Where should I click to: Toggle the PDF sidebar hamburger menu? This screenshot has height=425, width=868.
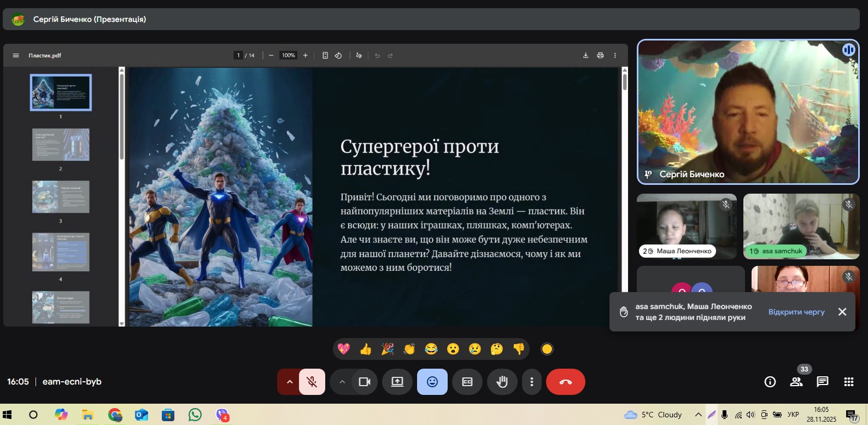tap(16, 55)
